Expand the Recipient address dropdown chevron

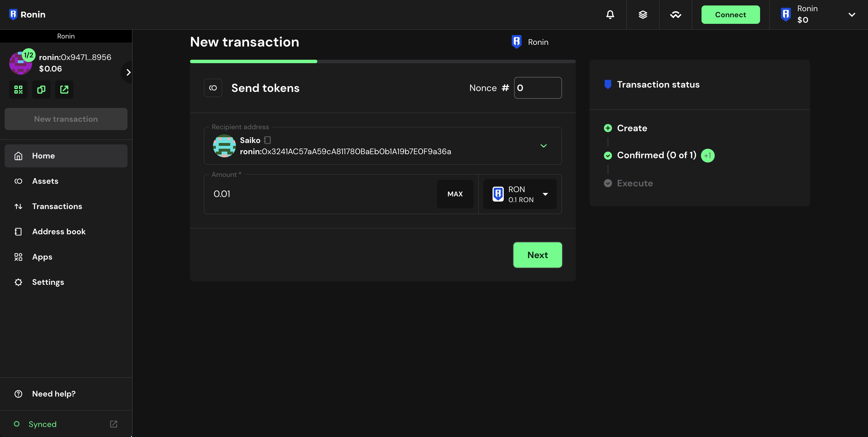[x=544, y=146]
